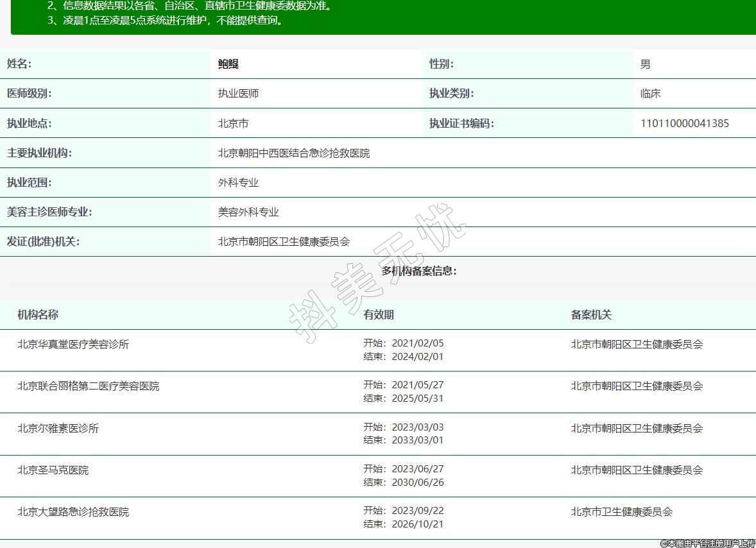Click the 备案机关 column header
The height and width of the screenshot is (548, 756).
click(x=591, y=315)
